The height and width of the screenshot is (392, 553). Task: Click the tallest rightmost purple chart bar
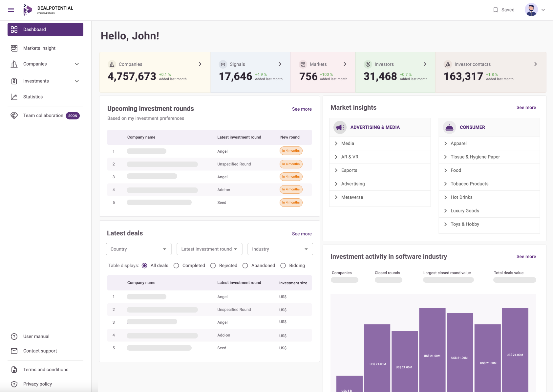pos(515,350)
